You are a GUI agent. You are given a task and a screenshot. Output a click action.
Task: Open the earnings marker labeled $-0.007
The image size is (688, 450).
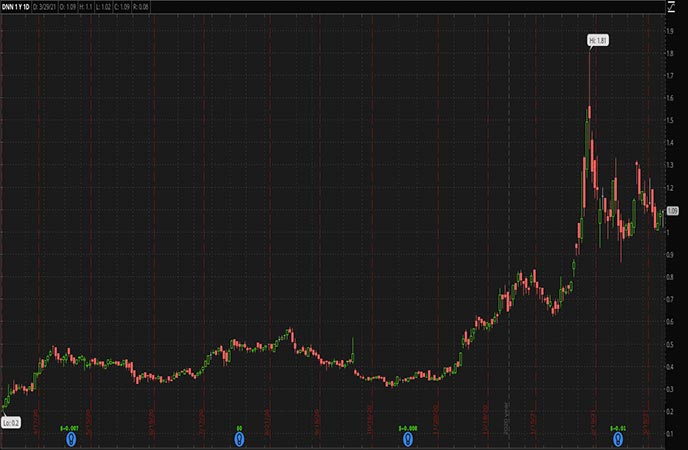[x=71, y=438]
